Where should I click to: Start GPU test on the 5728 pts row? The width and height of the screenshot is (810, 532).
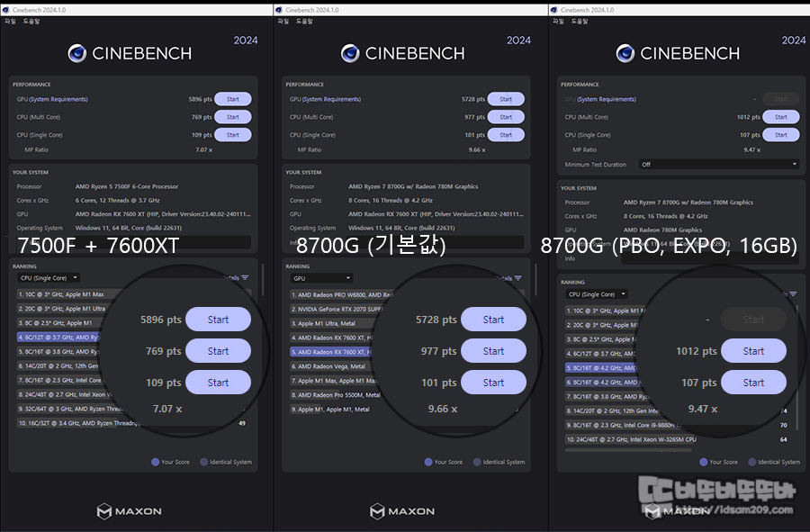click(506, 99)
